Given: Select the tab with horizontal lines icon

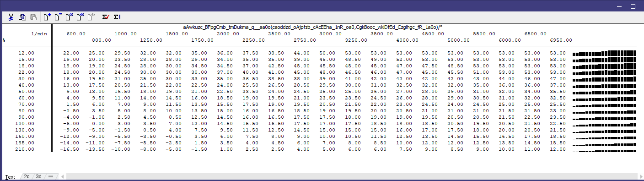Looking at the screenshot, I should (x=51, y=176).
